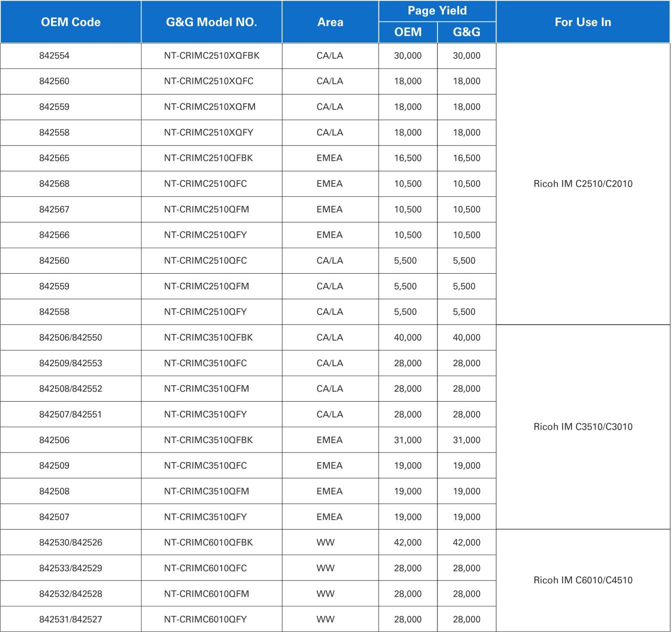
Task: Select G&G yield 42,000 in the 842530/842526 row
Action: click(466, 543)
